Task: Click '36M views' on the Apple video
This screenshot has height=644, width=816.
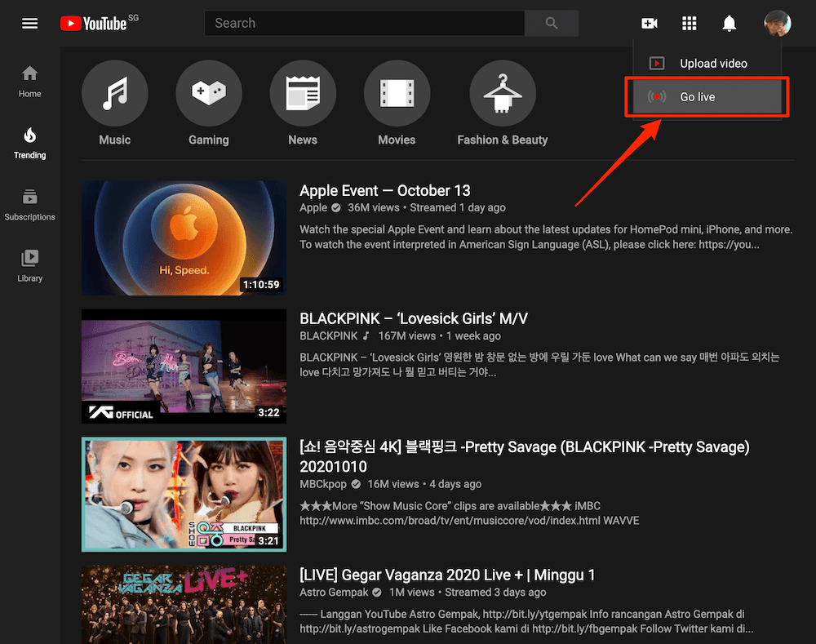Action: pos(374,207)
